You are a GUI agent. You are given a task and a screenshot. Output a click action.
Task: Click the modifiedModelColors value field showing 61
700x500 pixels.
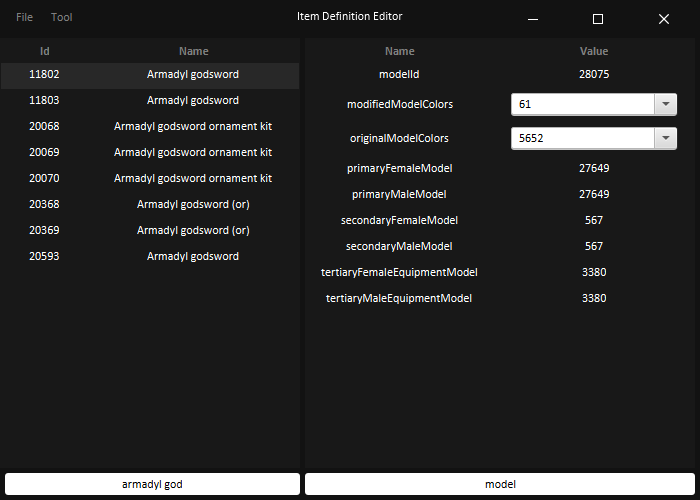point(583,104)
